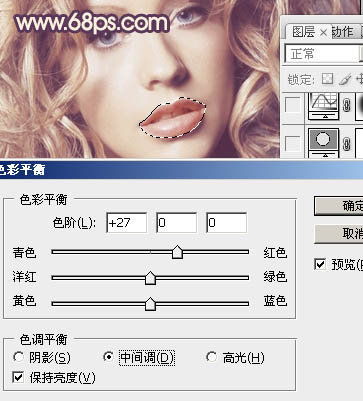Click the chain link icon of Curves layer

point(347,106)
